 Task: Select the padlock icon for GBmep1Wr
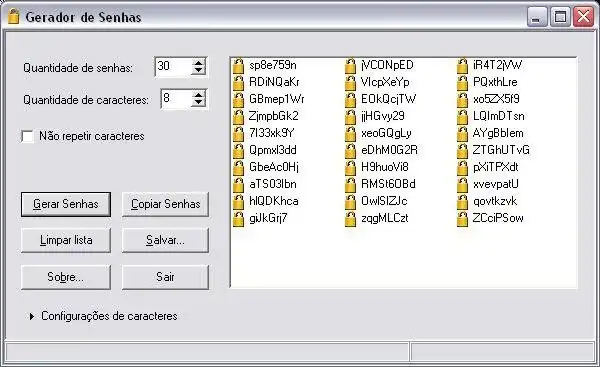tap(238, 100)
